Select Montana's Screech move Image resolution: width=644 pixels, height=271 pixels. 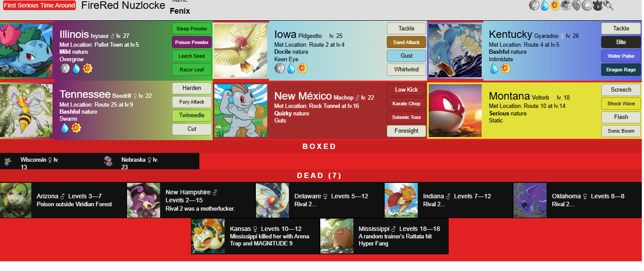[x=621, y=90]
